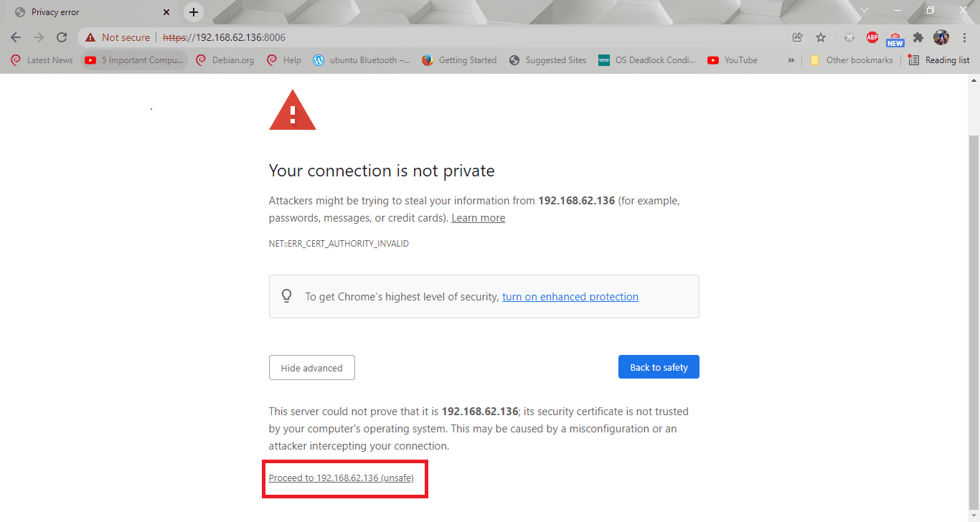Open the YouTube bookmark
This screenshot has height=522, width=980.
coord(732,60)
